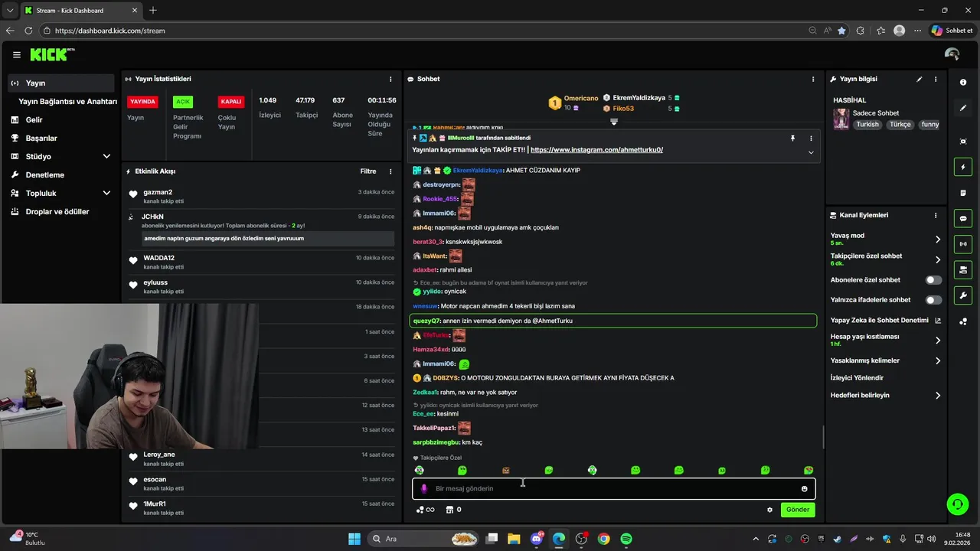The width and height of the screenshot is (980, 551).
Task: Click the lightning bolt icon in the right sidebar
Action: [963, 167]
